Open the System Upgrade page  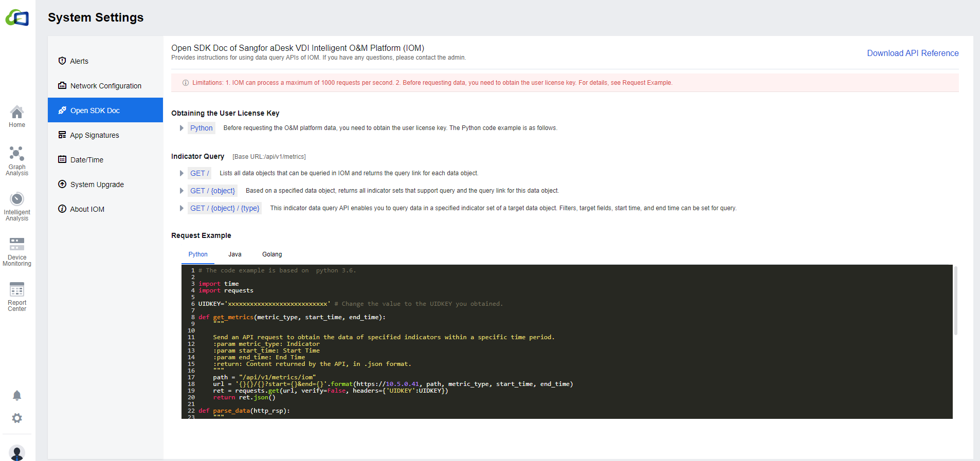coord(97,185)
